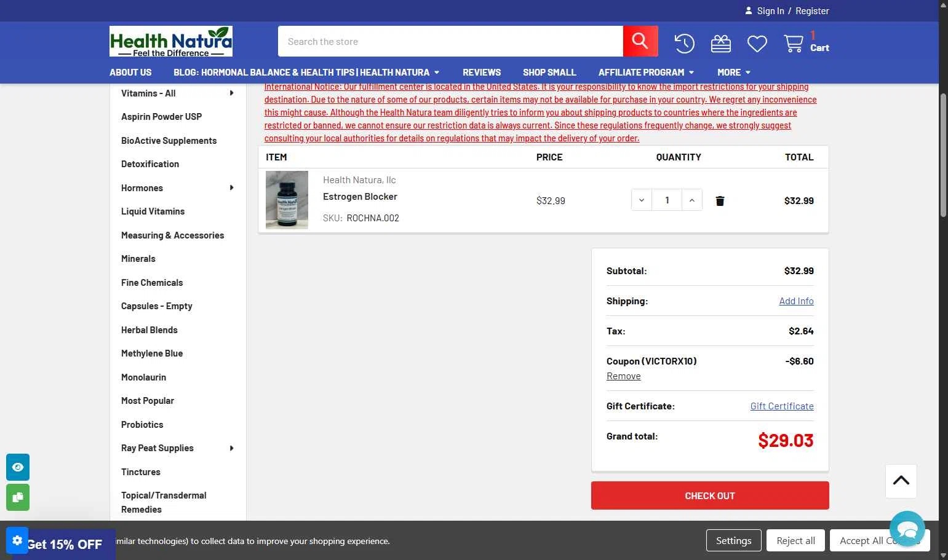Expand the Vitamins - All category arrow
This screenshot has height=560, width=948.
point(231,93)
